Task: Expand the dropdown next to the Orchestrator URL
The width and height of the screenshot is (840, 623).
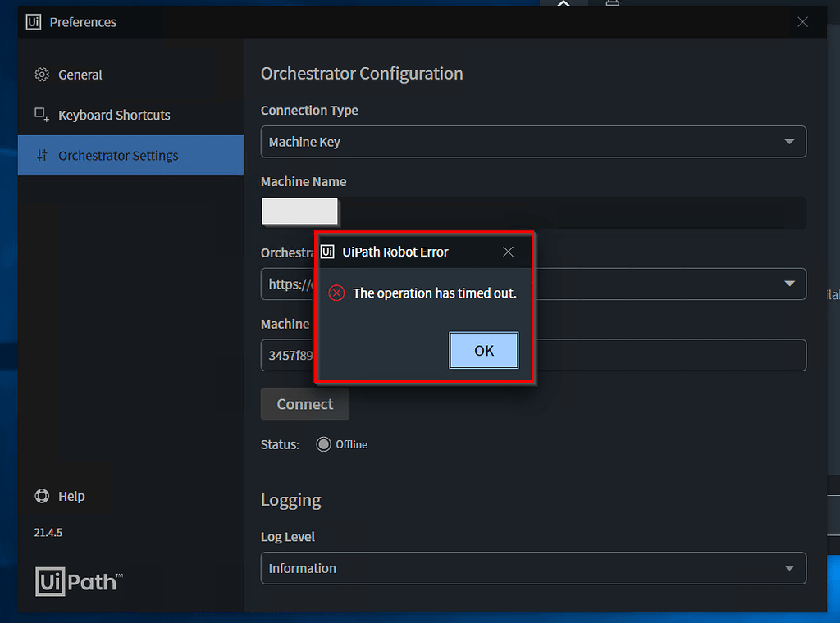Action: (790, 284)
